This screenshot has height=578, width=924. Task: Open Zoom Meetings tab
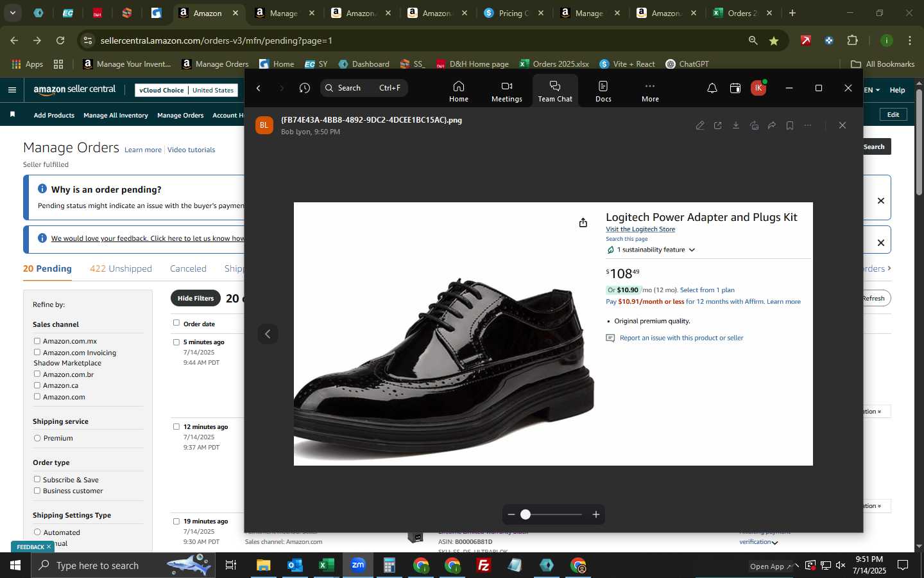coord(507,91)
